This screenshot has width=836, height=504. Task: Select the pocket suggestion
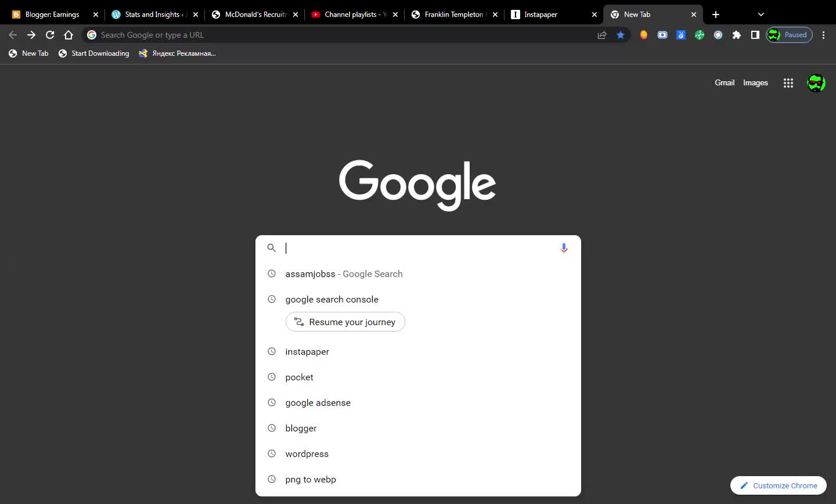click(x=418, y=377)
